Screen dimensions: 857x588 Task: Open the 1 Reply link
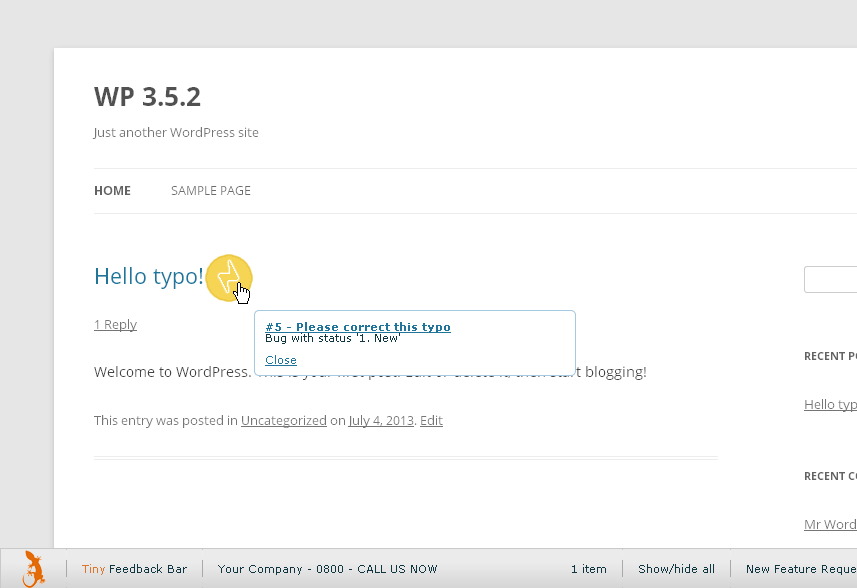(115, 325)
